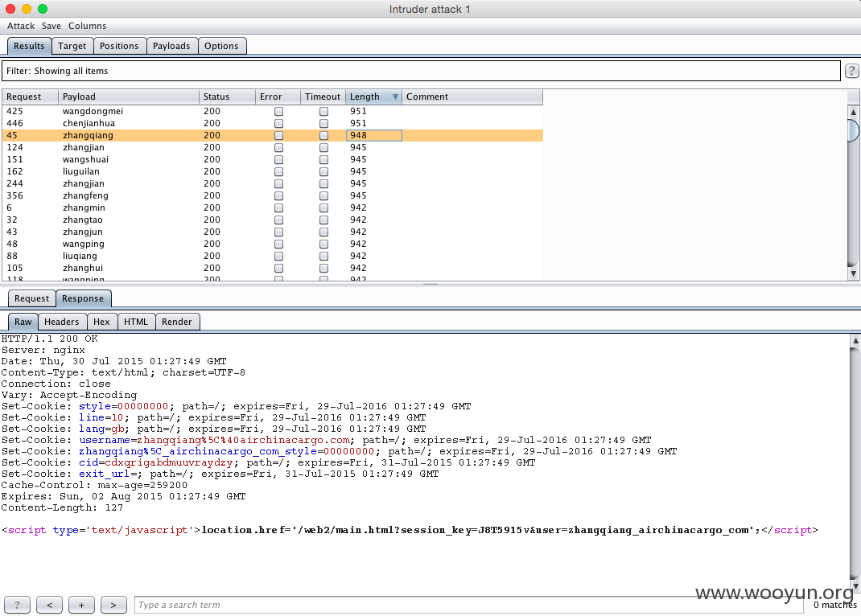Viewport: 861px width, 616px height.
Task: Select the wangshuai payload row
Action: pos(272,159)
